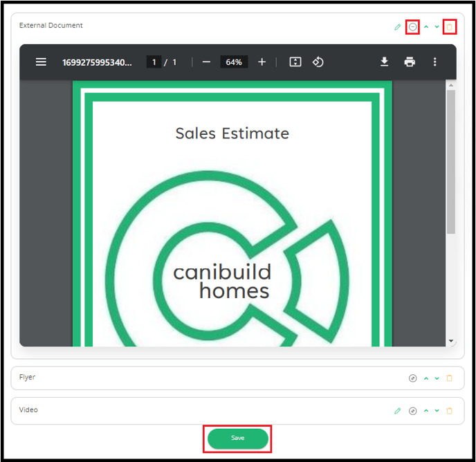Download the PDF document
This screenshot has height=462, width=476.
point(384,62)
